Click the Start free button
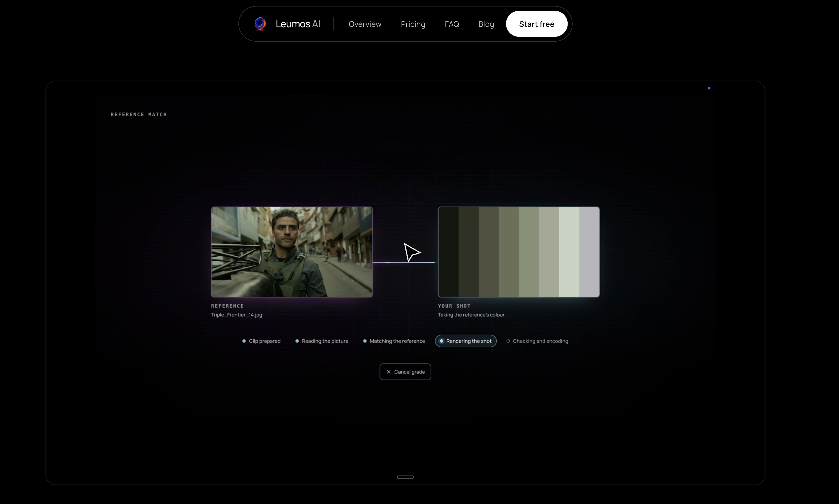Viewport: 839px width, 504px height. tap(536, 24)
